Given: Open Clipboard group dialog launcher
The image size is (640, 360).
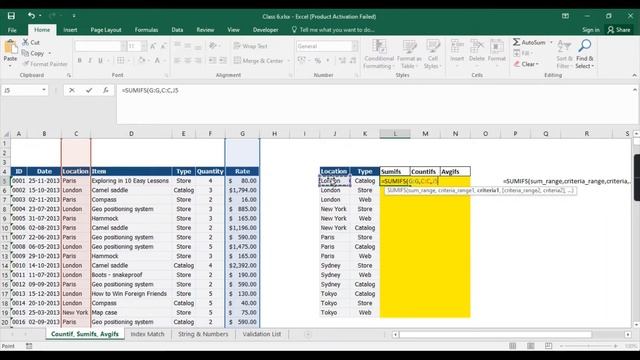Looking at the screenshot, I should coord(69,75).
